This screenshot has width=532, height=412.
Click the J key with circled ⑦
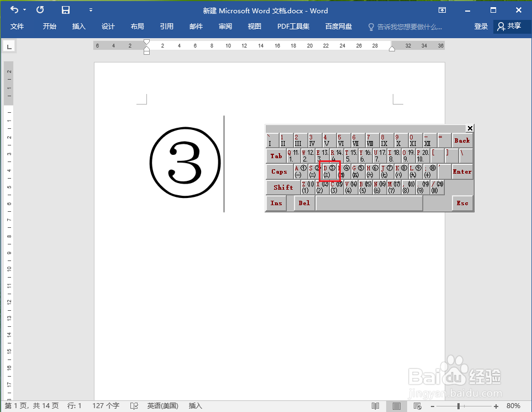pyautogui.click(x=387, y=171)
